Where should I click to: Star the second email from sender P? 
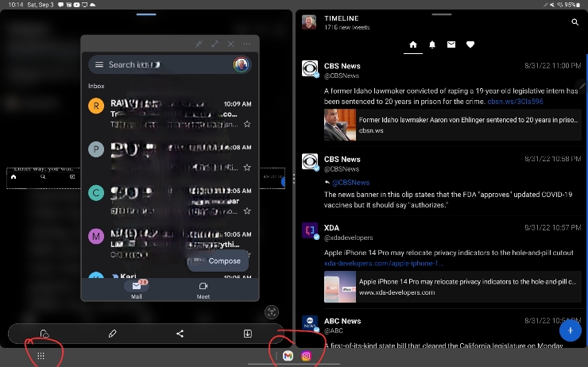tap(247, 167)
